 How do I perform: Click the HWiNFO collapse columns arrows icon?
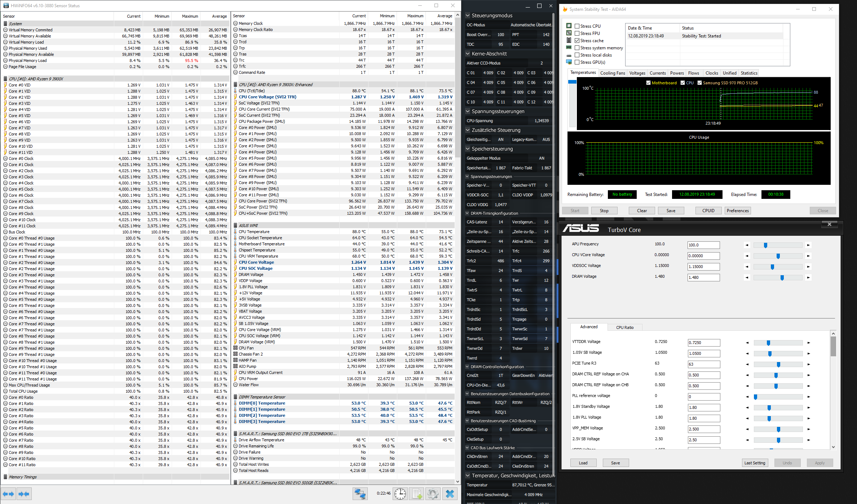point(24,494)
